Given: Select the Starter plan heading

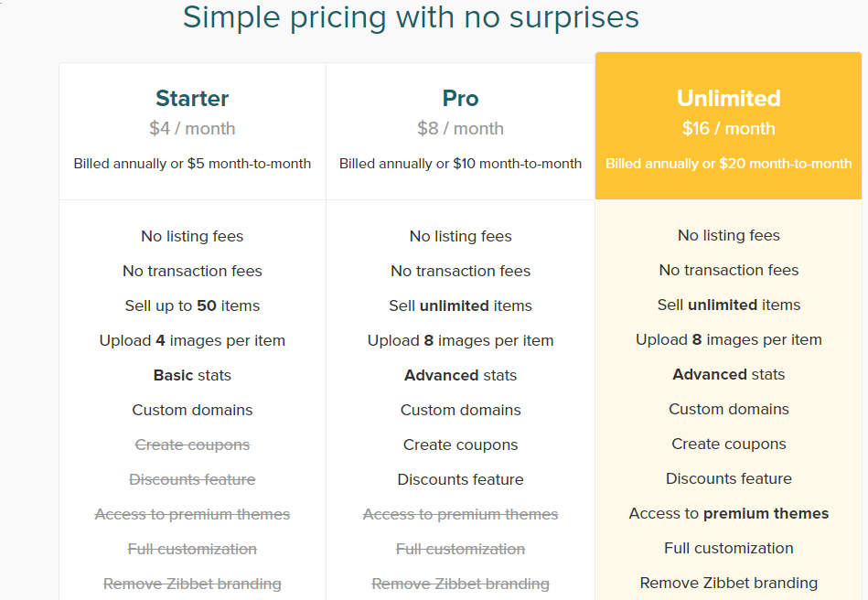Looking at the screenshot, I should [x=192, y=99].
